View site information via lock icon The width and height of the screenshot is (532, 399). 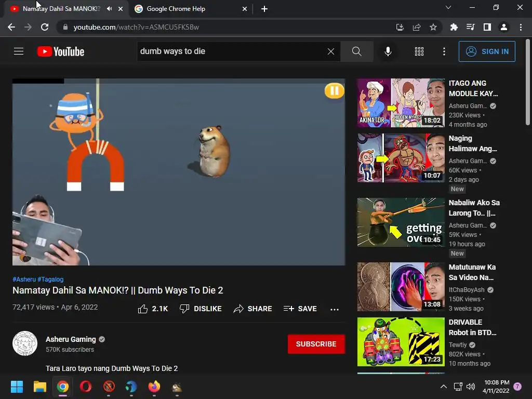tap(65, 27)
